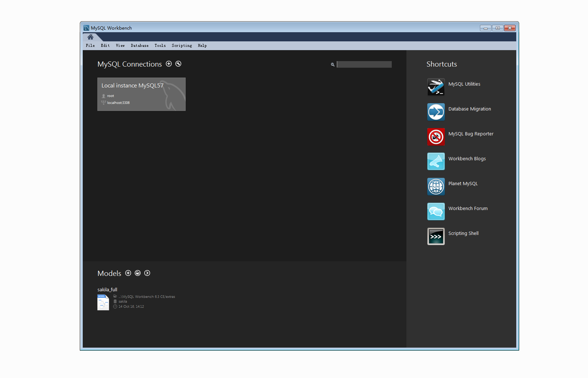This screenshot has width=588, height=378.
Task: Open the Help menu
Action: pos(202,46)
